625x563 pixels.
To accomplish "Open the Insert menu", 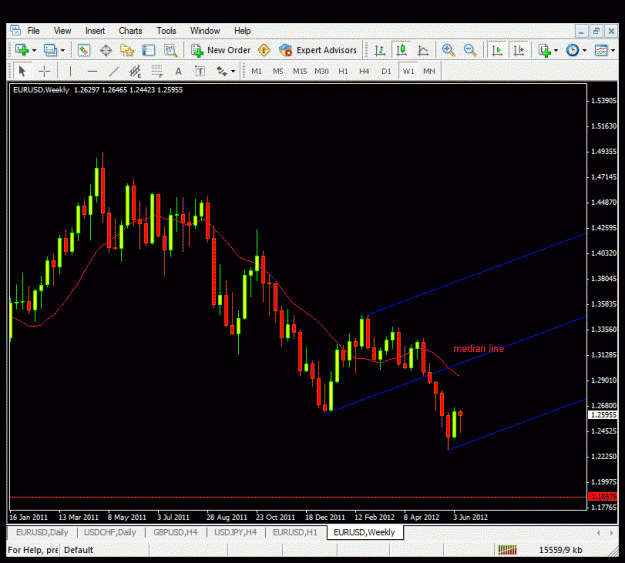I will point(95,31).
